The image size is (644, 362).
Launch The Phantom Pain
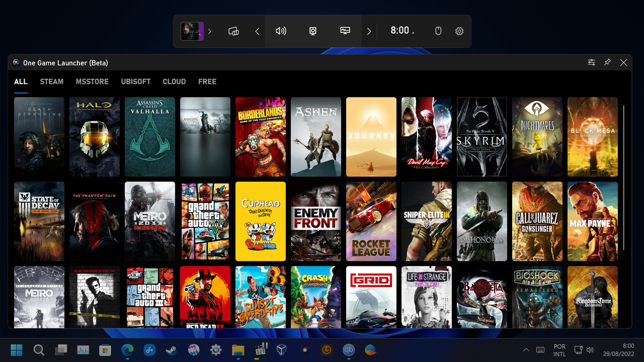pos(95,221)
